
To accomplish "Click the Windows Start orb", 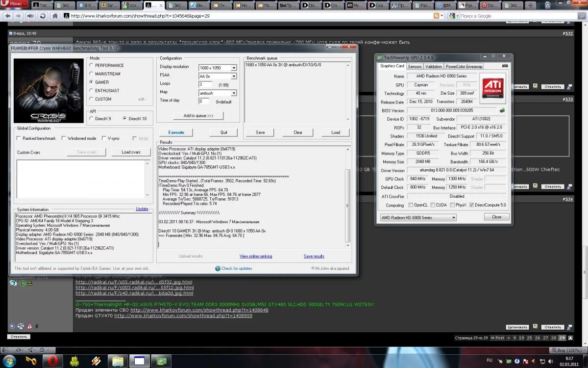I will tap(10, 361).
